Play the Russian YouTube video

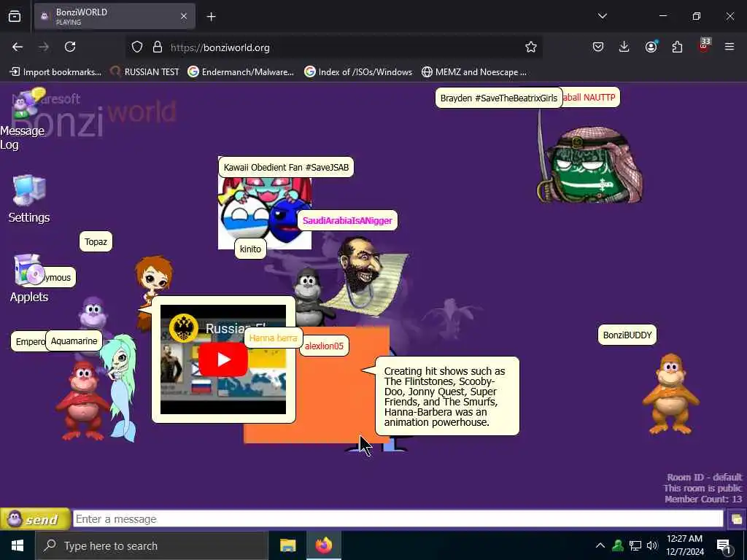(223, 359)
